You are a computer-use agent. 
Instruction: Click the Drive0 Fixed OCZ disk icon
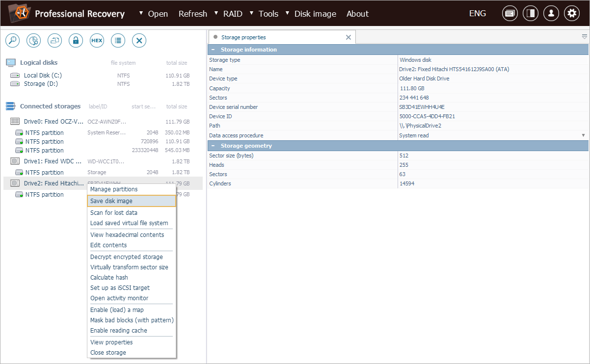[x=15, y=121]
